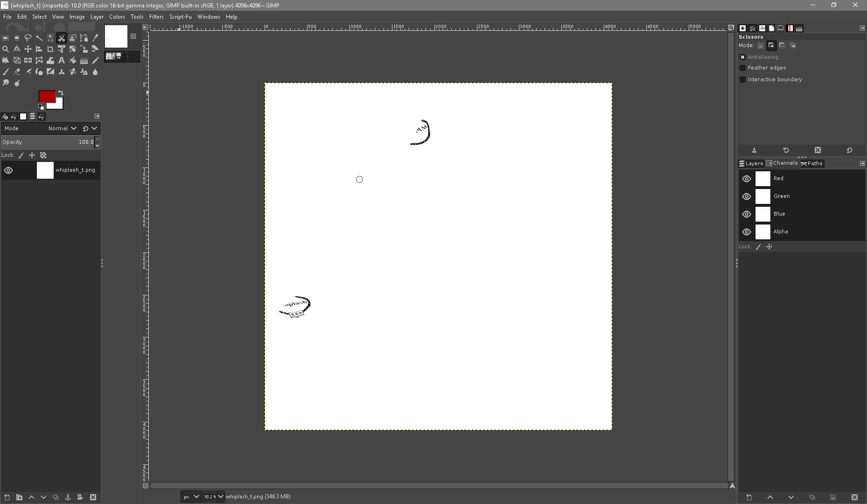Enable the Interactive boundary checkbox

[x=742, y=79]
